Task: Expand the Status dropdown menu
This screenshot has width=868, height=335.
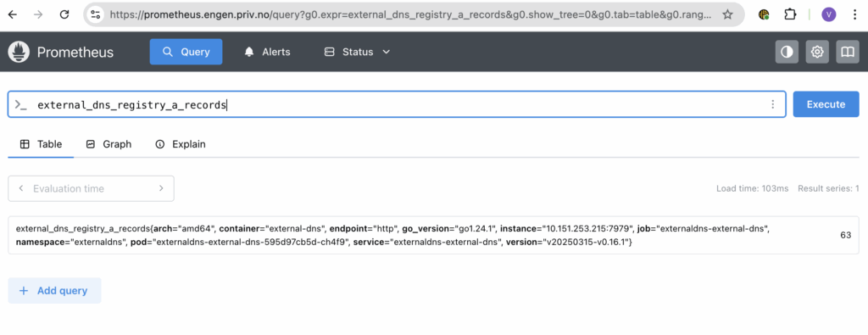Action: coord(358,52)
